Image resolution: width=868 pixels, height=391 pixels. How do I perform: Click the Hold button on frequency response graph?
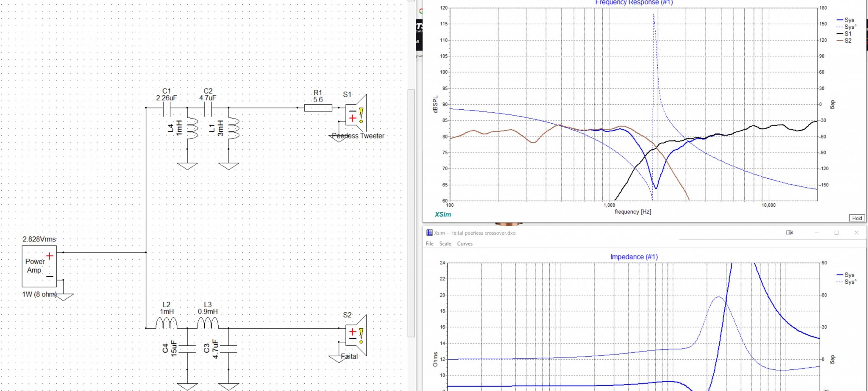point(857,218)
